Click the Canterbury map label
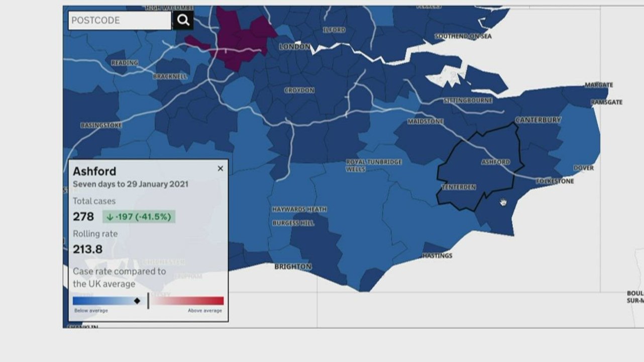The height and width of the screenshot is (362, 644). point(538,120)
